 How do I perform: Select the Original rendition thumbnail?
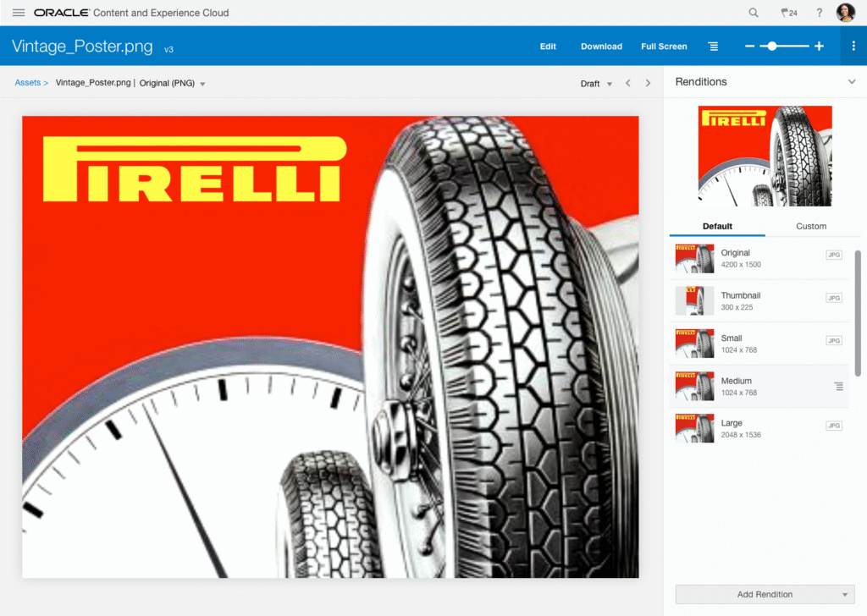point(694,259)
